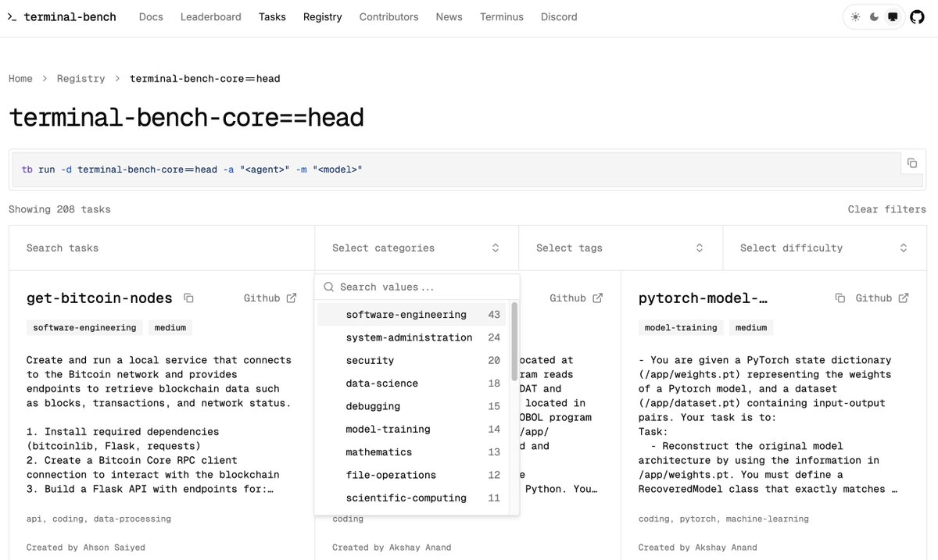Switch to light theme sun icon
Viewport: 938px width, 560px height.
[x=855, y=17]
